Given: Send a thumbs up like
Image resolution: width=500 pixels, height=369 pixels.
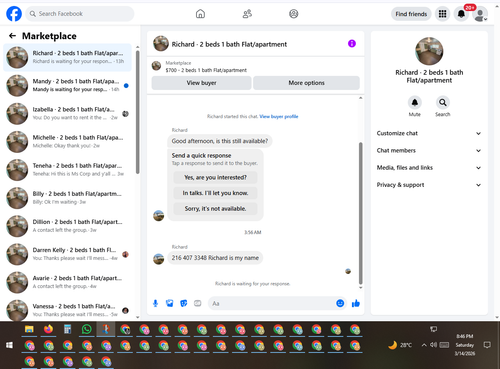Looking at the screenshot, I should (x=356, y=303).
